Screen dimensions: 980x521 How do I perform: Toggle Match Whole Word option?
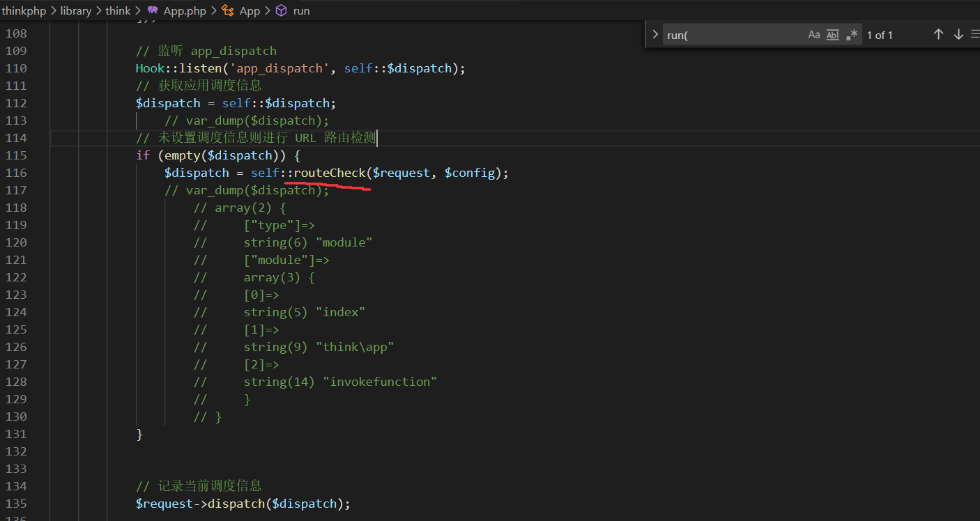point(832,35)
